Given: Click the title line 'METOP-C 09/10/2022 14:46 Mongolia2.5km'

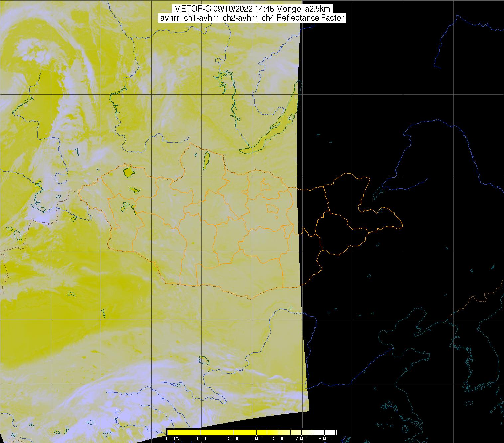Looking at the screenshot, I should [252, 9].
